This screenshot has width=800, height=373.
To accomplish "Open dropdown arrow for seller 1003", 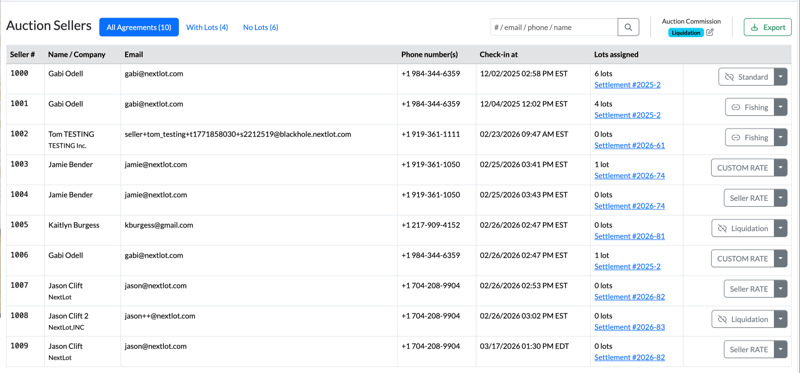I will pos(781,167).
